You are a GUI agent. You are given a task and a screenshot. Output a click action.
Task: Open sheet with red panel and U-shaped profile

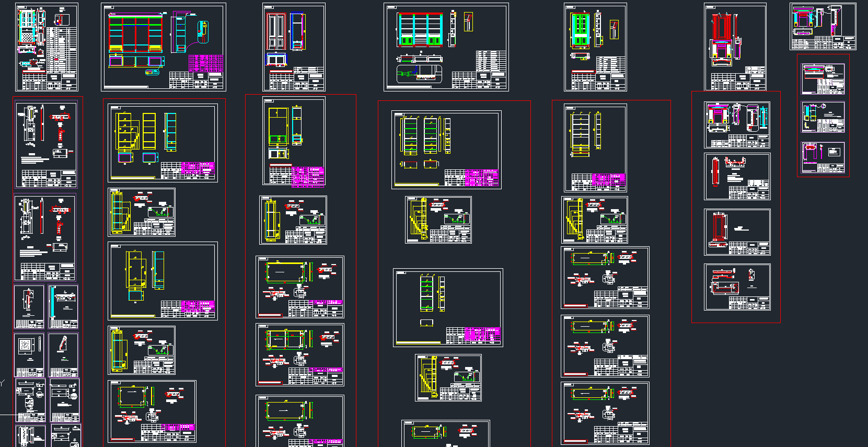(737, 176)
